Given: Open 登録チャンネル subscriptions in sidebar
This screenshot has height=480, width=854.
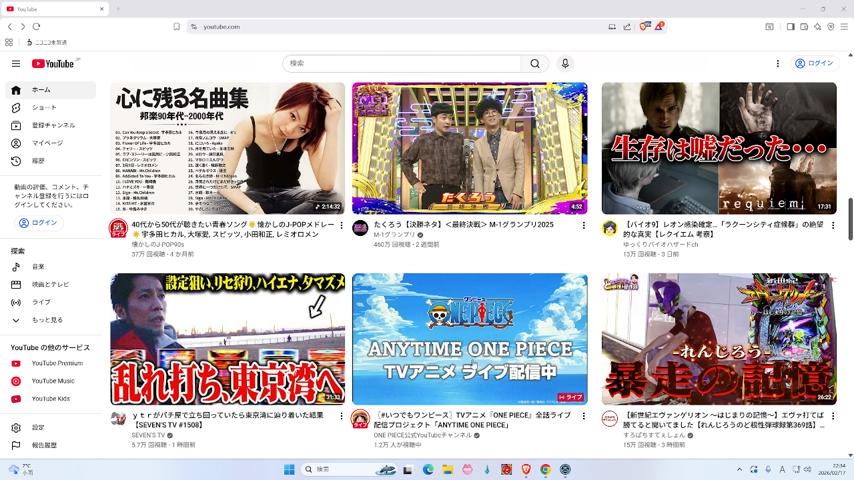Looking at the screenshot, I should click(51, 125).
